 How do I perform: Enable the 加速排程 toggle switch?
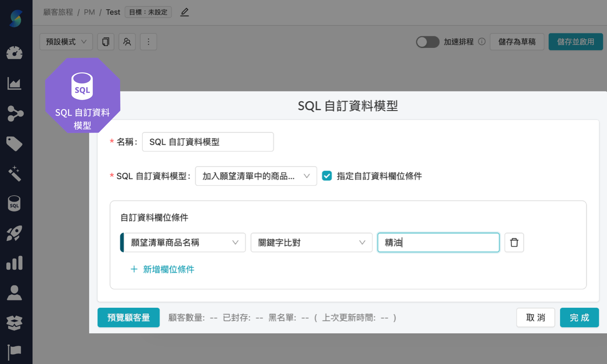(427, 42)
